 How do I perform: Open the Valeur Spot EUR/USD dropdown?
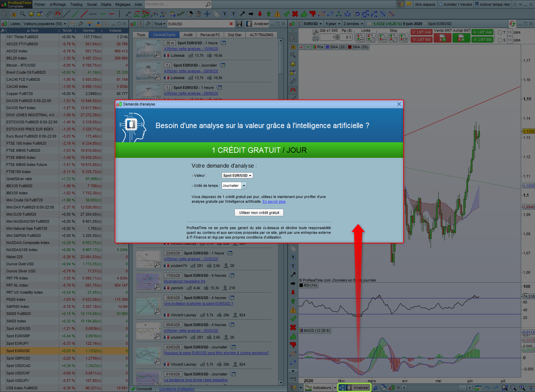coord(237,175)
